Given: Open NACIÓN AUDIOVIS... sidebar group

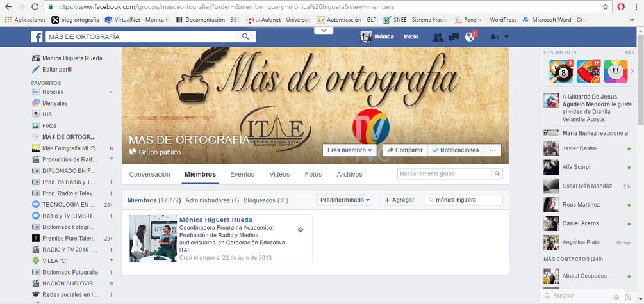Looking at the screenshot, I should (x=70, y=284).
